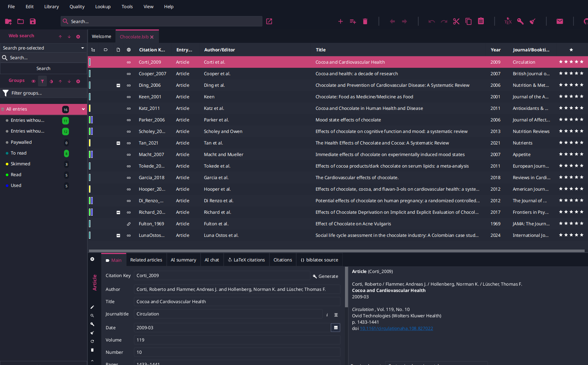Click the trash icon in entry editor sidebar
Image resolution: width=588 pixels, height=365 pixels.
point(92,350)
